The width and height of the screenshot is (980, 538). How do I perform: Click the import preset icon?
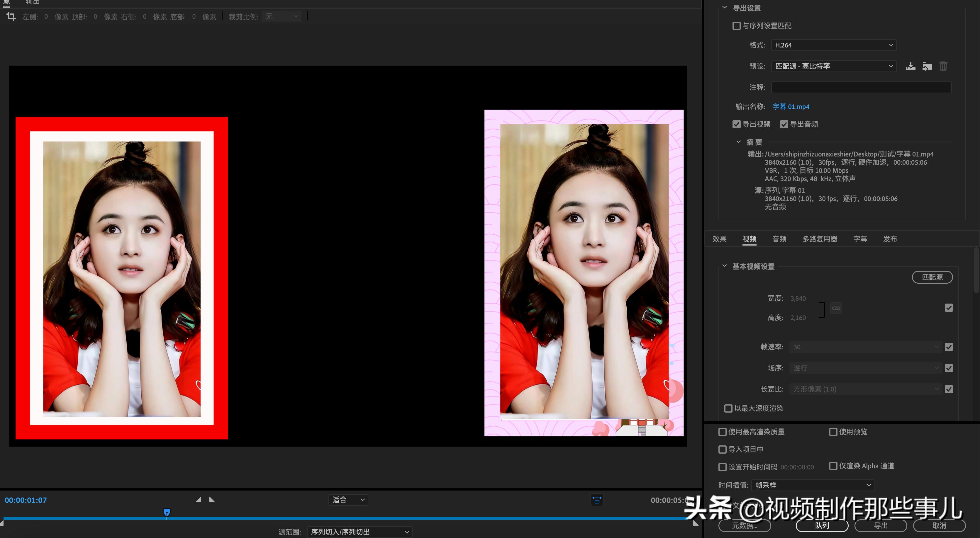click(x=927, y=66)
